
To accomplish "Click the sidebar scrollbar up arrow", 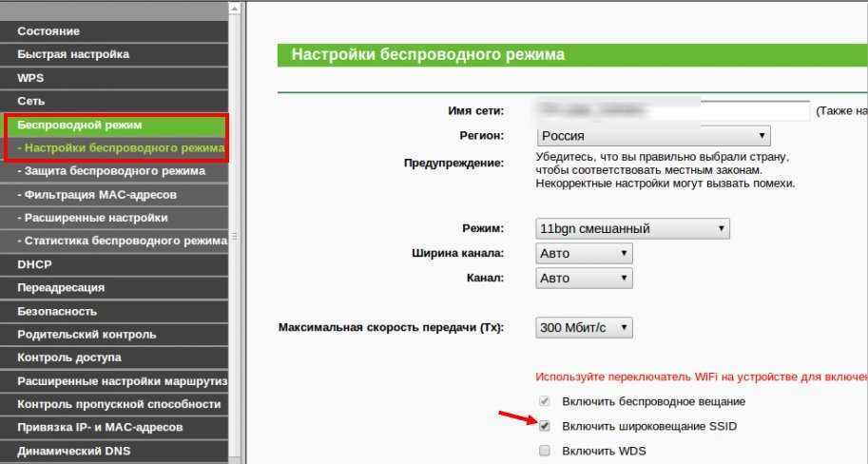I will point(235,9).
